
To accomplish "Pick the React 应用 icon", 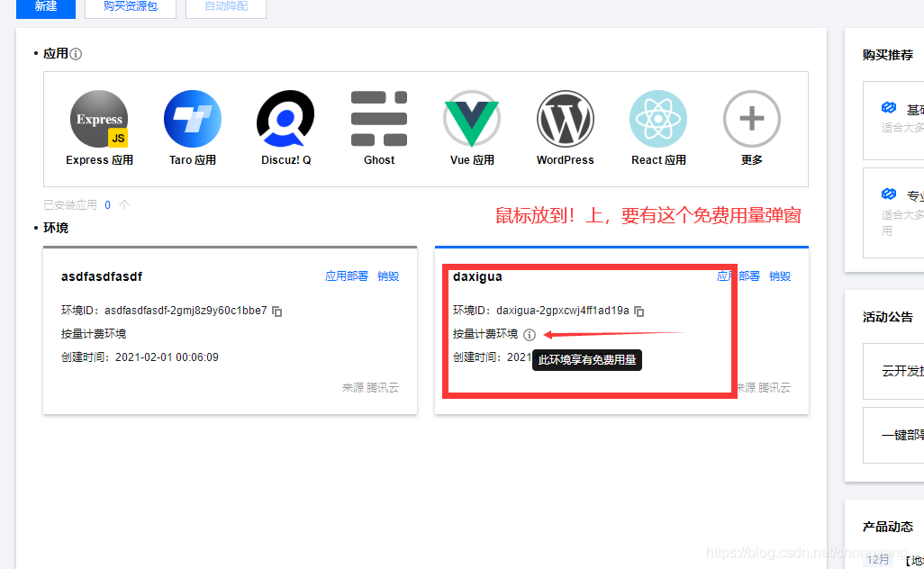I will [x=658, y=119].
